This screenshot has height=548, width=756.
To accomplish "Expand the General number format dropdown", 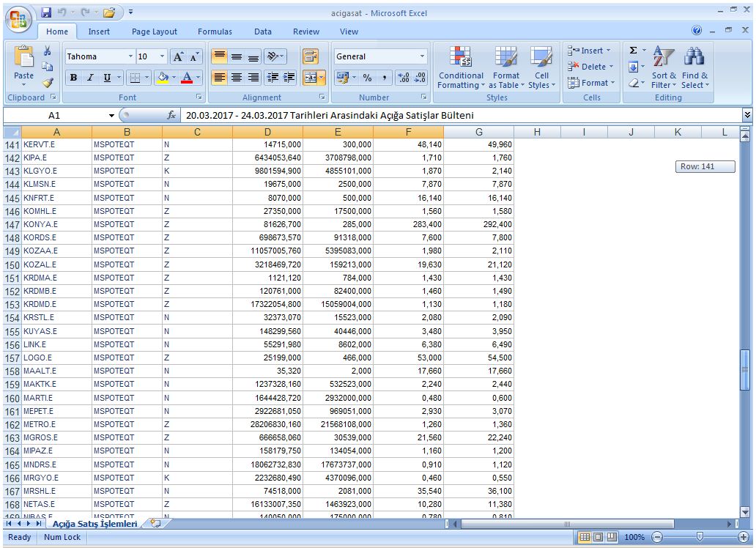I will 422,56.
